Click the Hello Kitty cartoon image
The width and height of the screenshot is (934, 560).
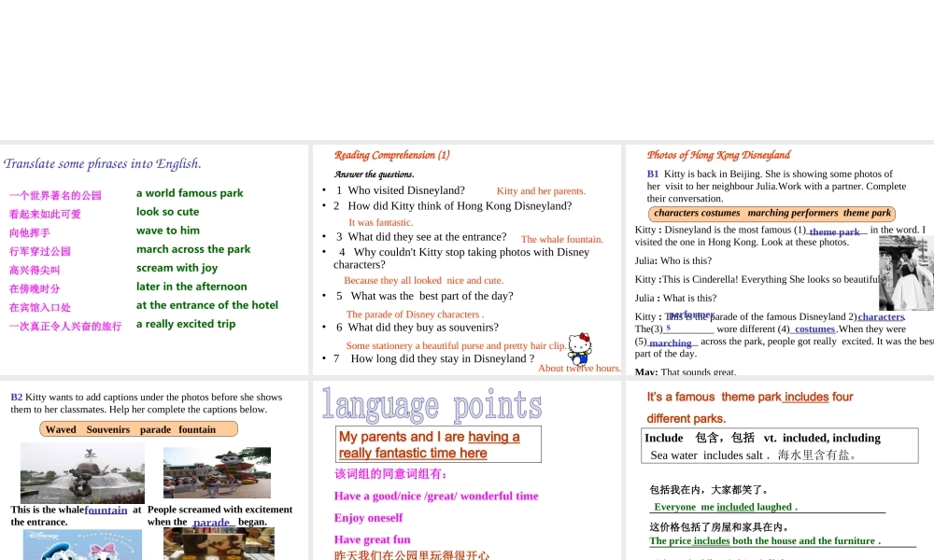coord(579,349)
